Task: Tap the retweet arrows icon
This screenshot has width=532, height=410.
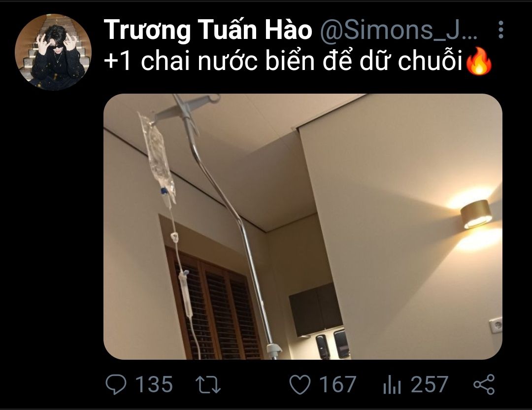Action: pyautogui.click(x=208, y=384)
